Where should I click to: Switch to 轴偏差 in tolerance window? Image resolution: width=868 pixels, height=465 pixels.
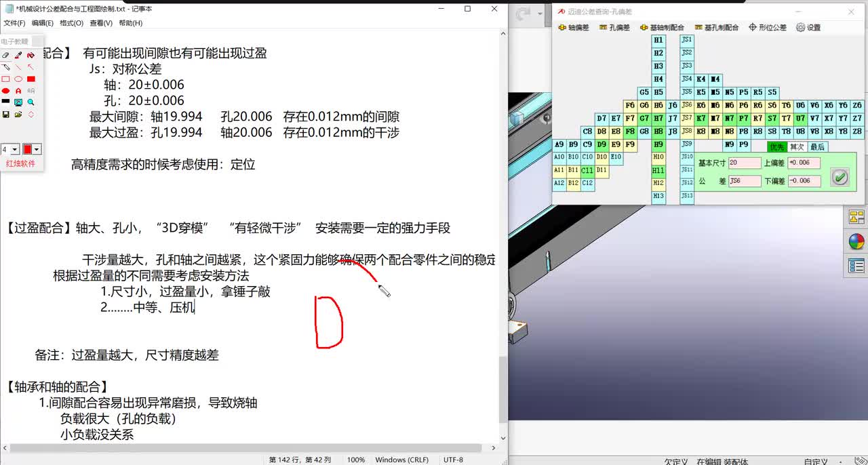(x=574, y=28)
